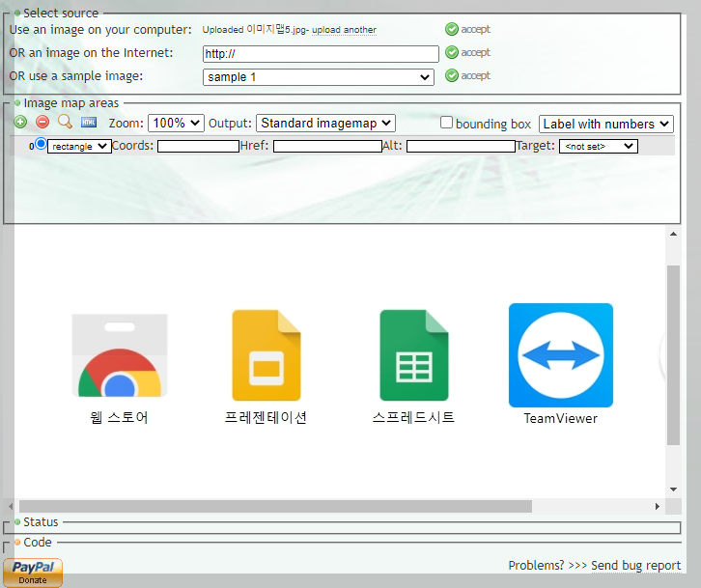Viewport: 701px width, 588px height.
Task: Click the HTML code icon
Action: 89,122
